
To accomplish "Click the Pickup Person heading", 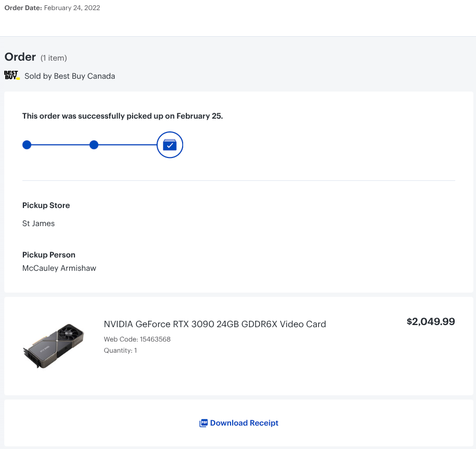I will tap(48, 255).
